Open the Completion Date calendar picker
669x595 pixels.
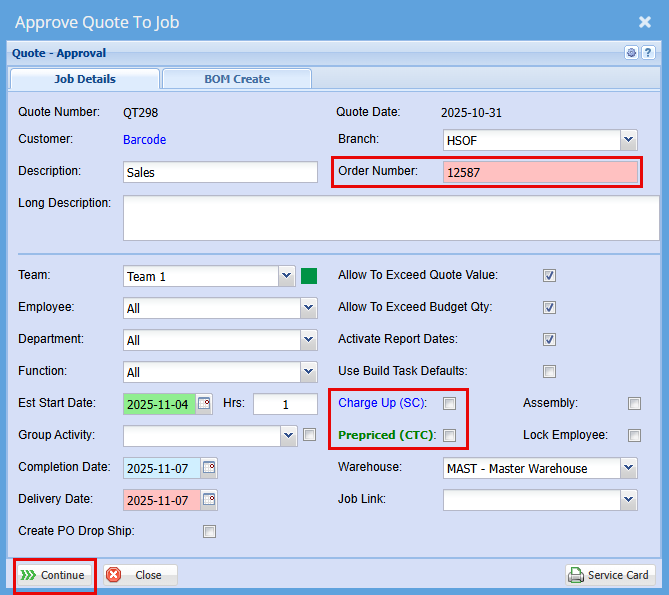pyautogui.click(x=209, y=468)
